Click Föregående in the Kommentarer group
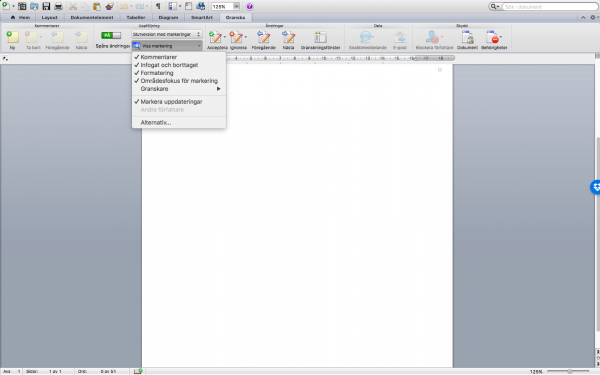This screenshot has height=375, width=600. tap(57, 40)
